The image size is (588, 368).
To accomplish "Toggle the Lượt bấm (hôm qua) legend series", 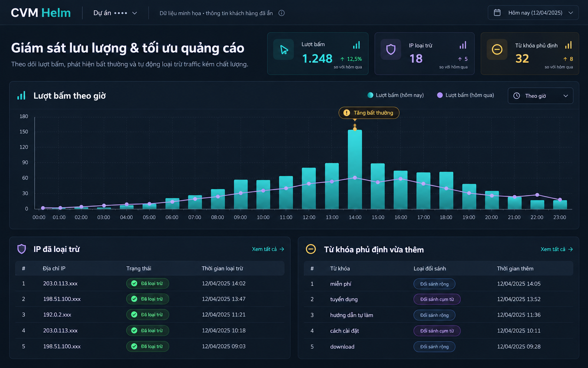I will [x=466, y=95].
